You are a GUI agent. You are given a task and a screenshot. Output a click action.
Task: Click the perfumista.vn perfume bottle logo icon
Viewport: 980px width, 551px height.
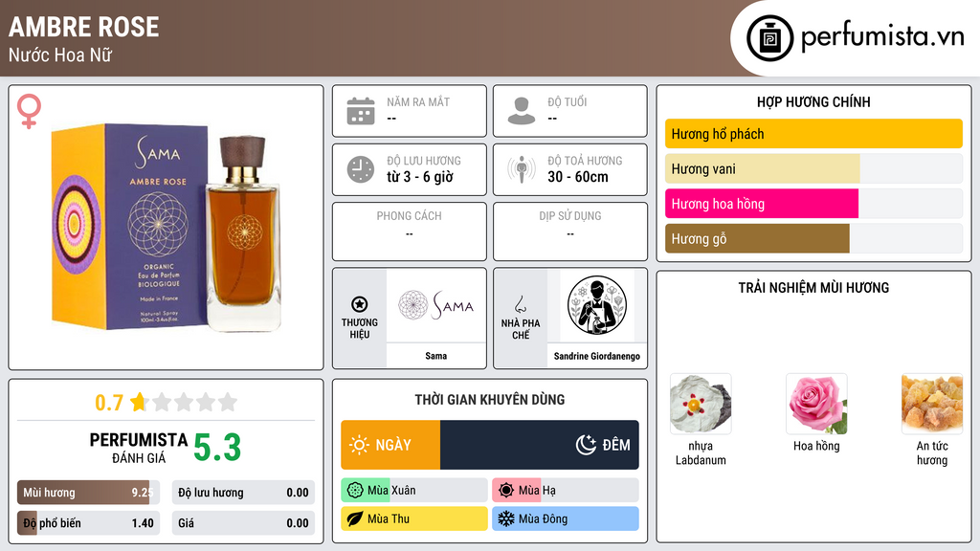click(769, 38)
